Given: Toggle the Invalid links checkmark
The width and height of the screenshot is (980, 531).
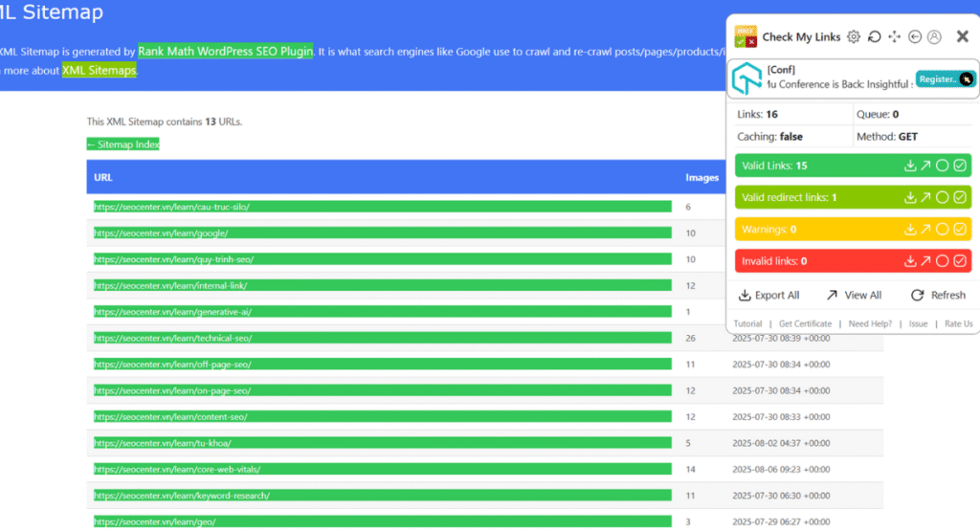Looking at the screenshot, I should point(960,261).
